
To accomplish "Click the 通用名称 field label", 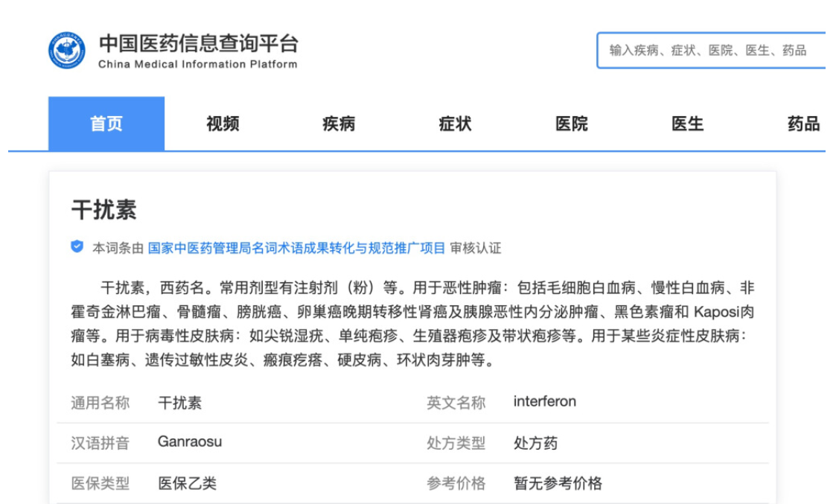I will click(x=100, y=403).
